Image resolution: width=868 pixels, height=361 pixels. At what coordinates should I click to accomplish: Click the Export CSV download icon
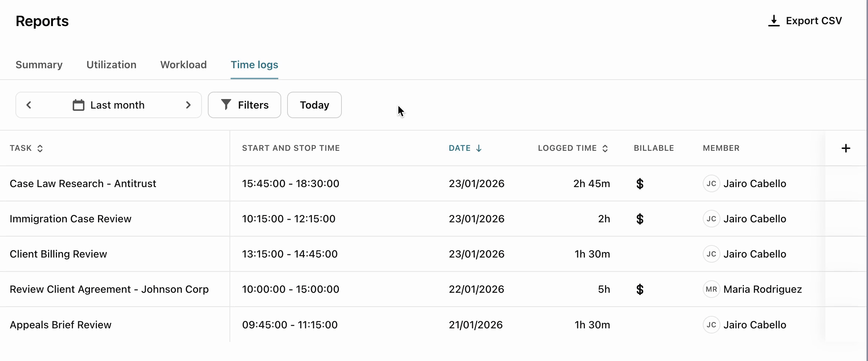[x=774, y=21]
